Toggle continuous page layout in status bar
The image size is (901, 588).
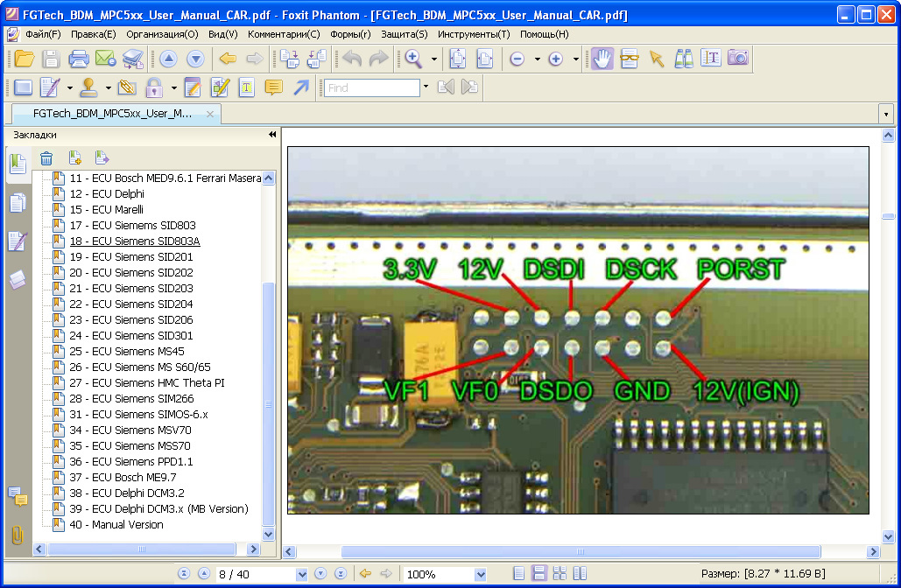pos(539,574)
